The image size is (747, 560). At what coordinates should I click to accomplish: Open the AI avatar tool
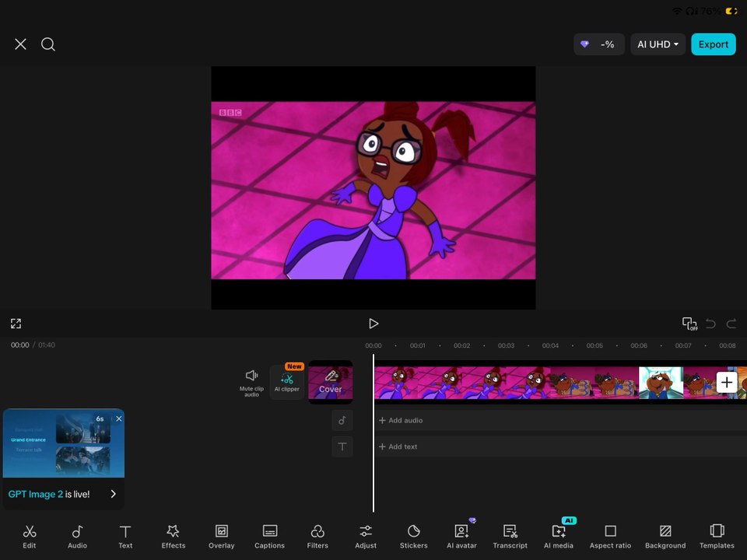tap(461, 536)
